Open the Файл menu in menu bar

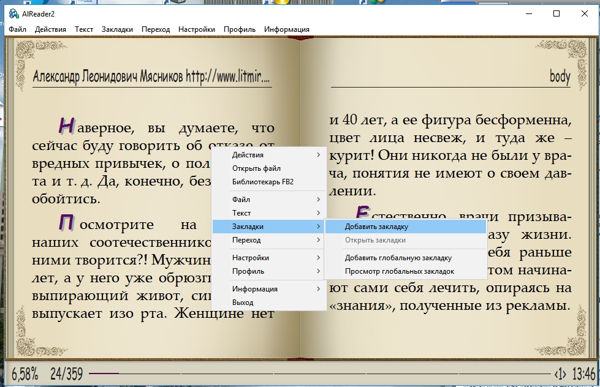pyautogui.click(x=17, y=29)
